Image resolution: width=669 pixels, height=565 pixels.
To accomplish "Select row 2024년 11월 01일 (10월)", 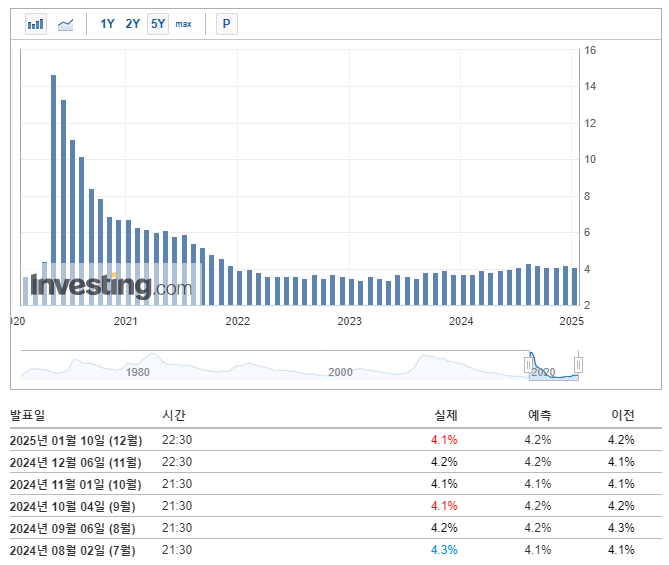I will click(x=336, y=484).
